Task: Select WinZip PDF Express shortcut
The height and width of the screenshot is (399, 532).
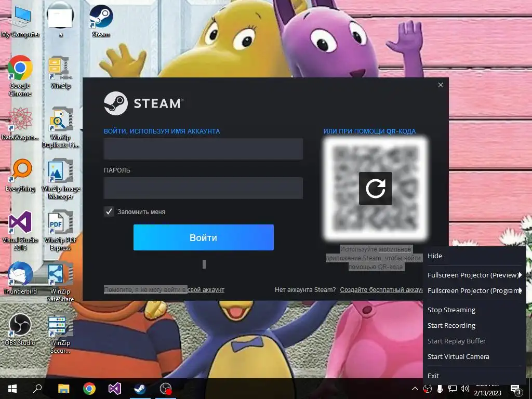Action: click(x=60, y=231)
